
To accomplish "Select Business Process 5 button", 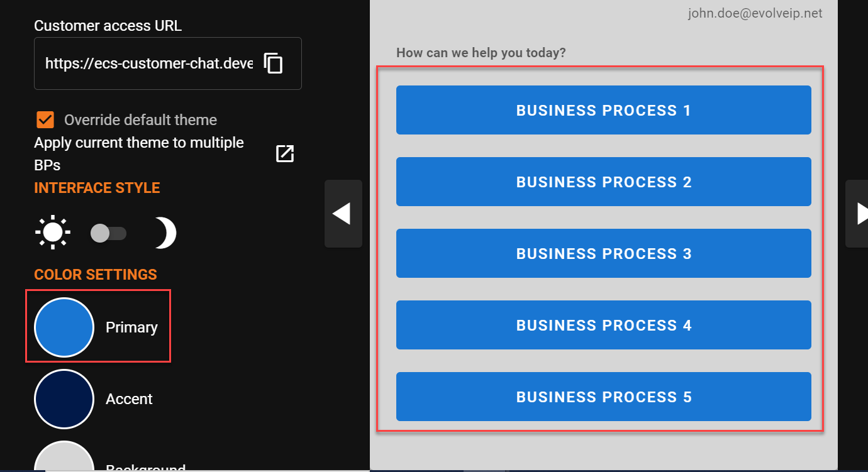I will point(603,397).
